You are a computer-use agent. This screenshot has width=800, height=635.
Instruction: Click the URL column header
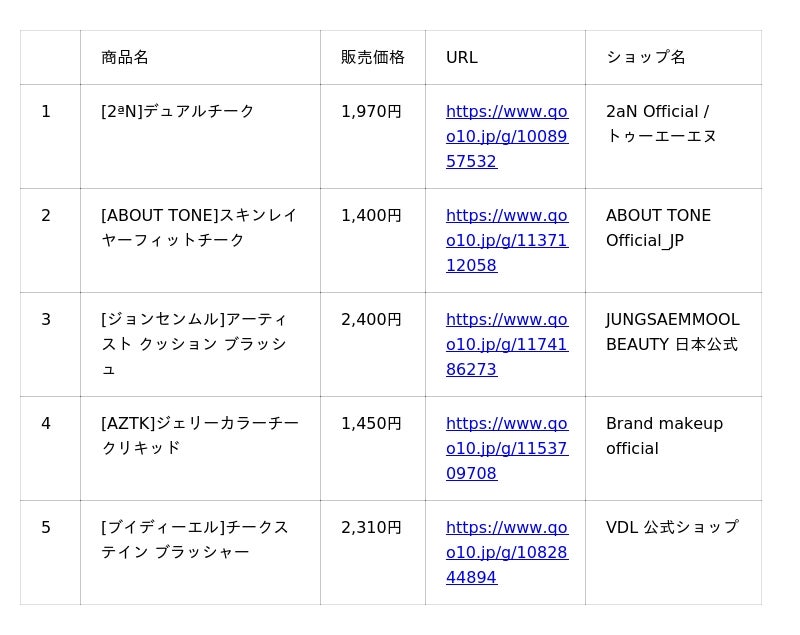(461, 57)
